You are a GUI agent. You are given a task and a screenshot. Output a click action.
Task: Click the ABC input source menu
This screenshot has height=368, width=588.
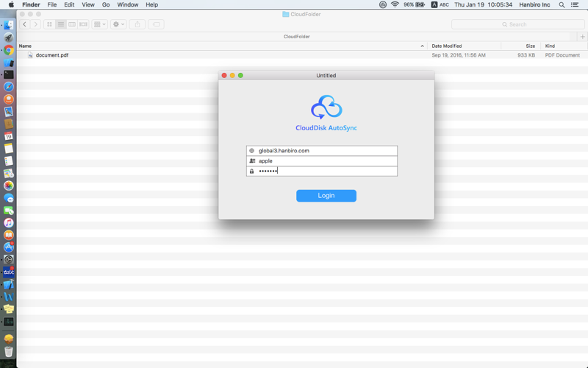tap(440, 4)
